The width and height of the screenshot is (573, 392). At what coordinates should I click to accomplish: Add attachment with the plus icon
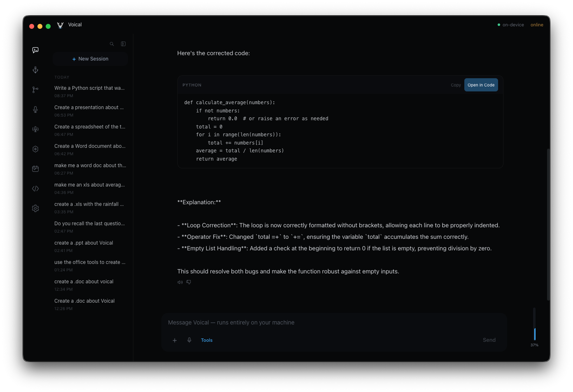click(175, 340)
